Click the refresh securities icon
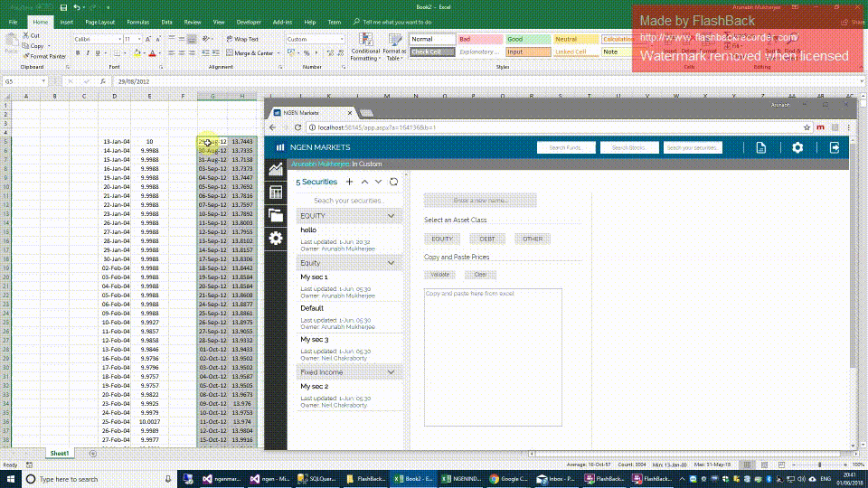Image resolution: width=868 pixels, height=488 pixels. tap(393, 182)
